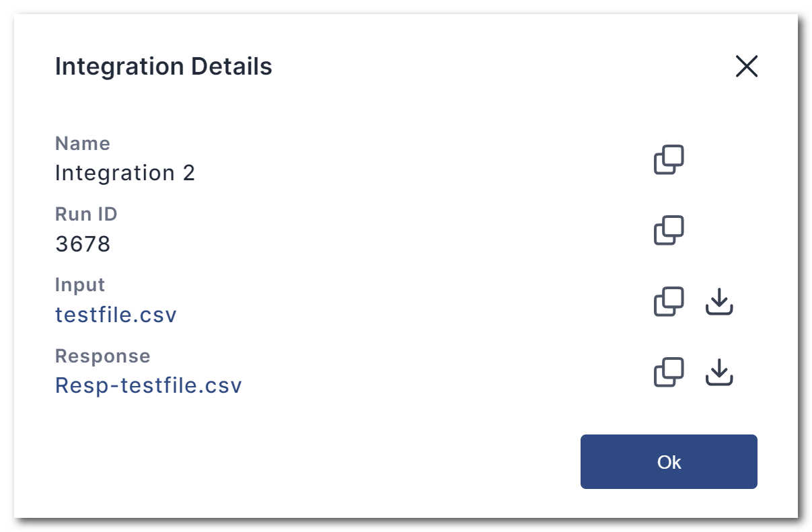Click copy icon next to 3678

coord(669,231)
